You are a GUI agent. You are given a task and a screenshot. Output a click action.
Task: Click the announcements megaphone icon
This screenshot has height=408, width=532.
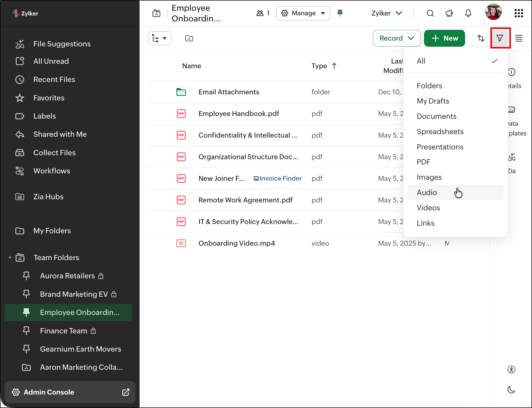449,13
